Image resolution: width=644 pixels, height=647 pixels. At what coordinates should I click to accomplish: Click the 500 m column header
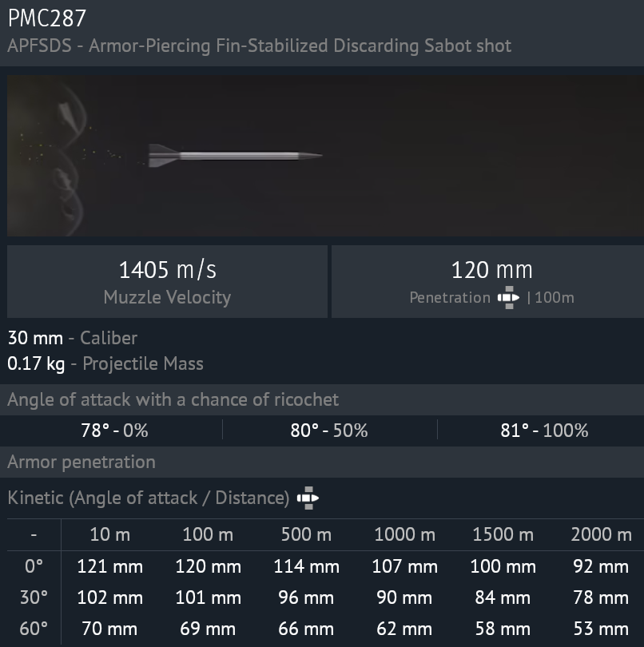click(x=307, y=534)
